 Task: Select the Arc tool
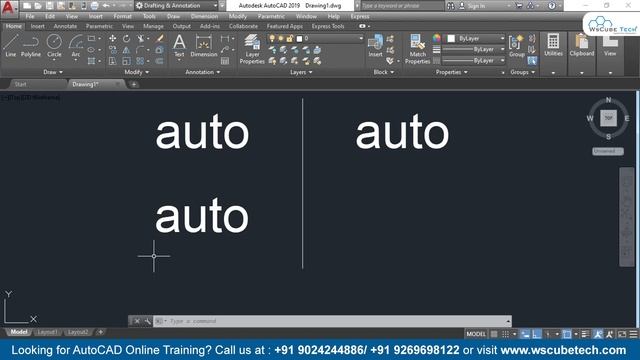coord(76,45)
